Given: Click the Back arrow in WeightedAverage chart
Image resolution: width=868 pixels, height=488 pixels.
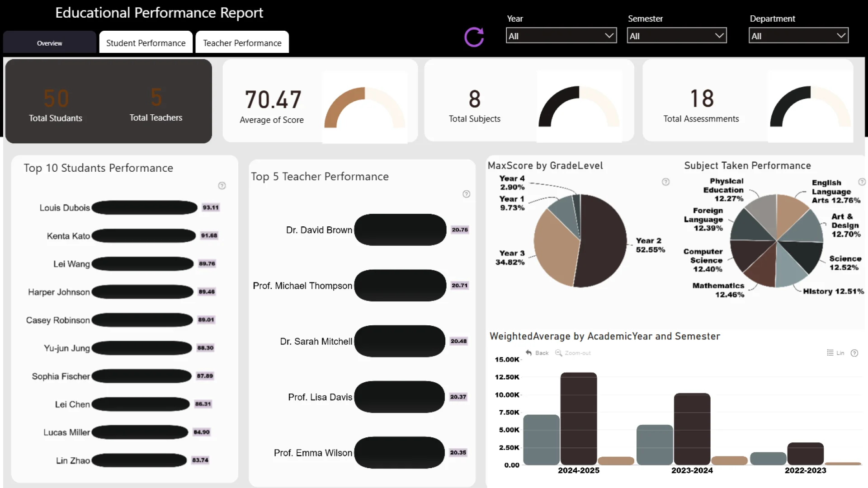Looking at the screenshot, I should (529, 353).
